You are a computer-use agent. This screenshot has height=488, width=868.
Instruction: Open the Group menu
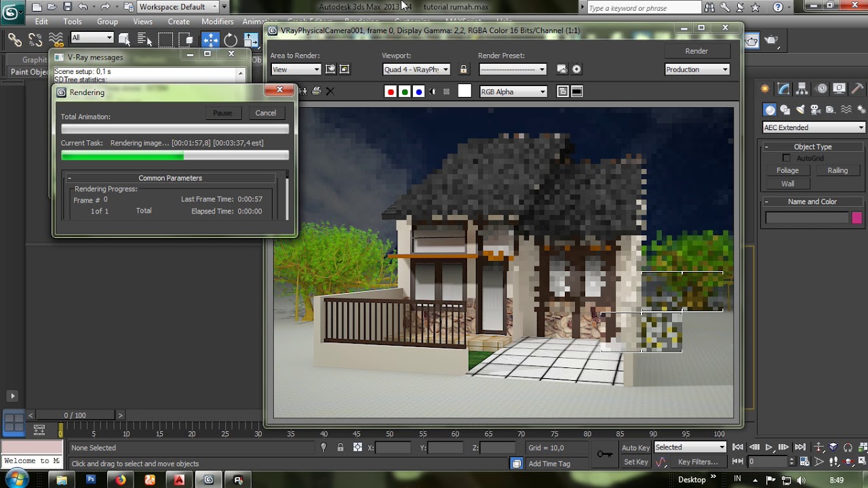click(107, 22)
